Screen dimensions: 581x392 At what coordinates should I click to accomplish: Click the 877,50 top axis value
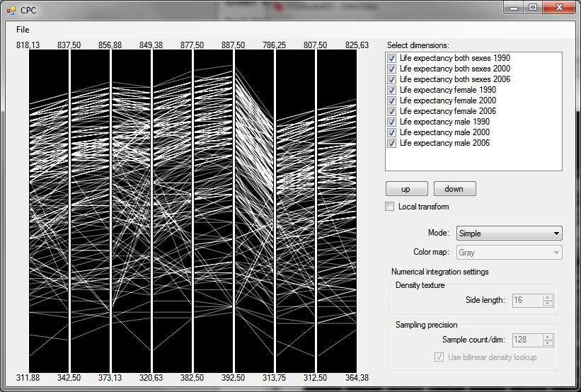(x=192, y=45)
